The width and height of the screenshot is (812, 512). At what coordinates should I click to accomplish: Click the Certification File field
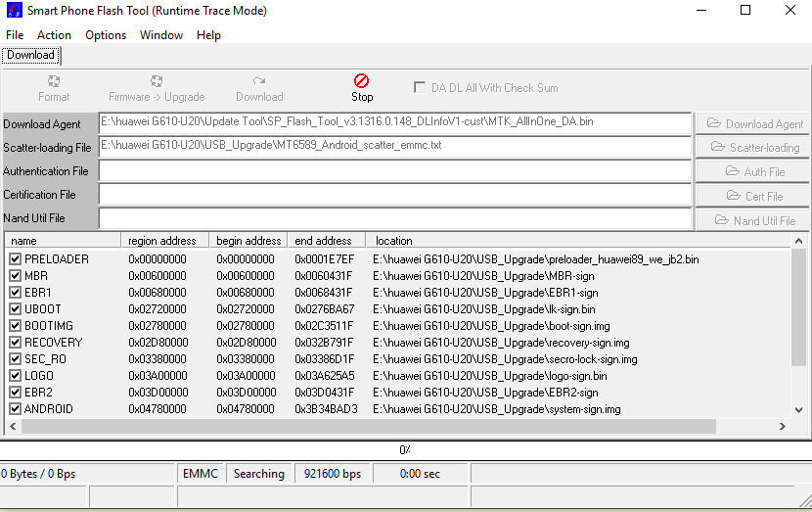(x=395, y=195)
